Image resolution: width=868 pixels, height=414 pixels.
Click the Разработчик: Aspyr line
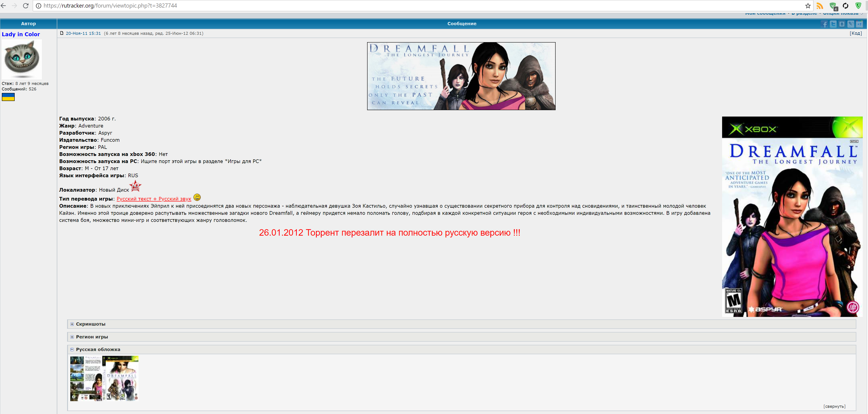tap(86, 133)
